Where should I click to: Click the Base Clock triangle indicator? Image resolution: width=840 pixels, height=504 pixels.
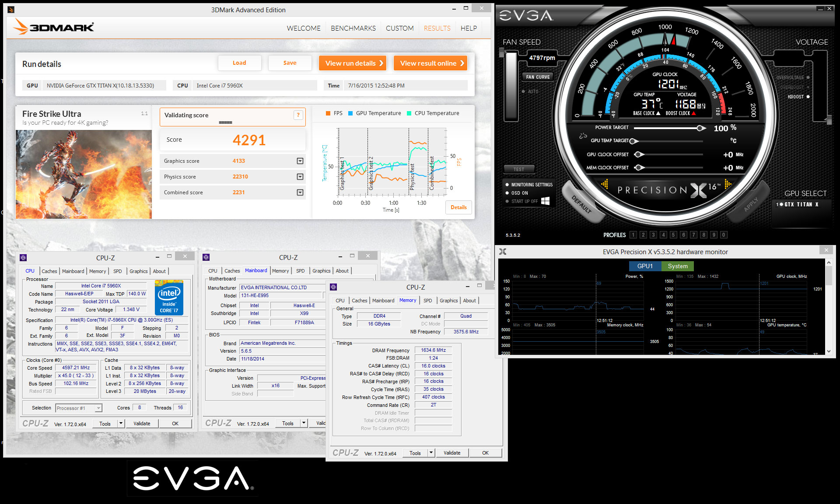point(658,113)
